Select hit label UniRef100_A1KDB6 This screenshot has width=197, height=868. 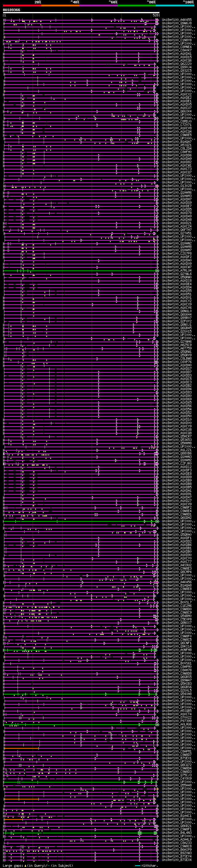click(177, 545)
